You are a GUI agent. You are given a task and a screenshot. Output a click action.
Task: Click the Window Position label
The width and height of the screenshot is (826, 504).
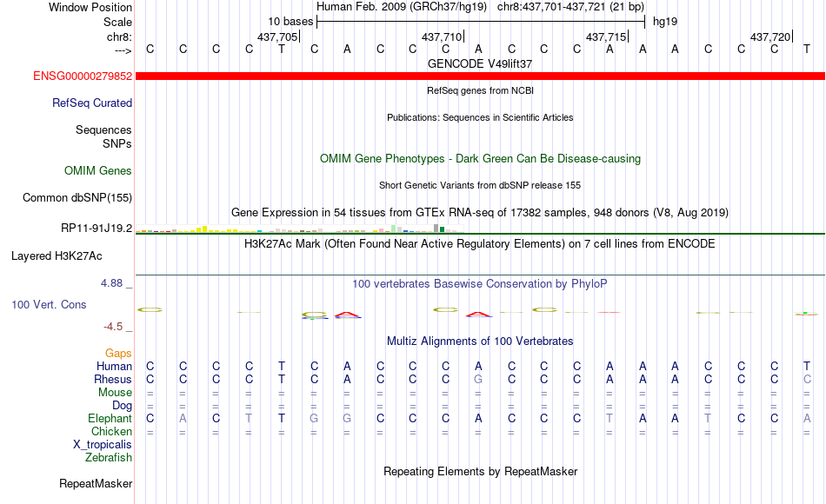[x=90, y=7]
